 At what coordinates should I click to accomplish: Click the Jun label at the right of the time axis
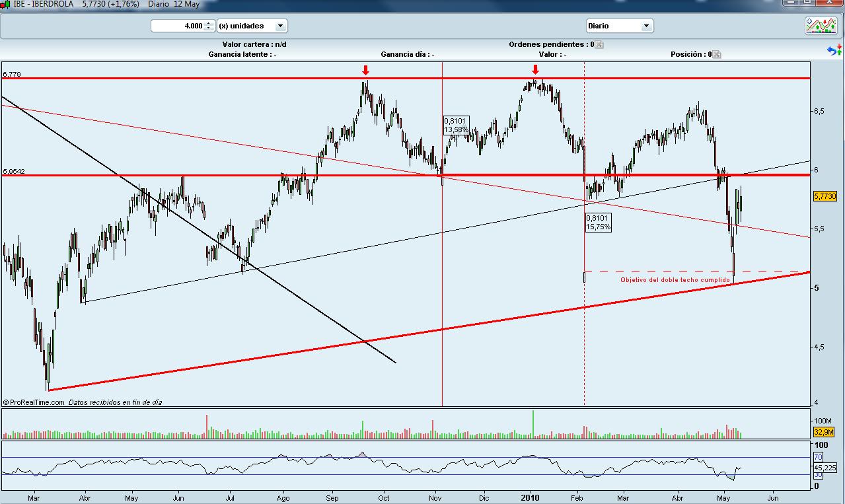coord(773,497)
